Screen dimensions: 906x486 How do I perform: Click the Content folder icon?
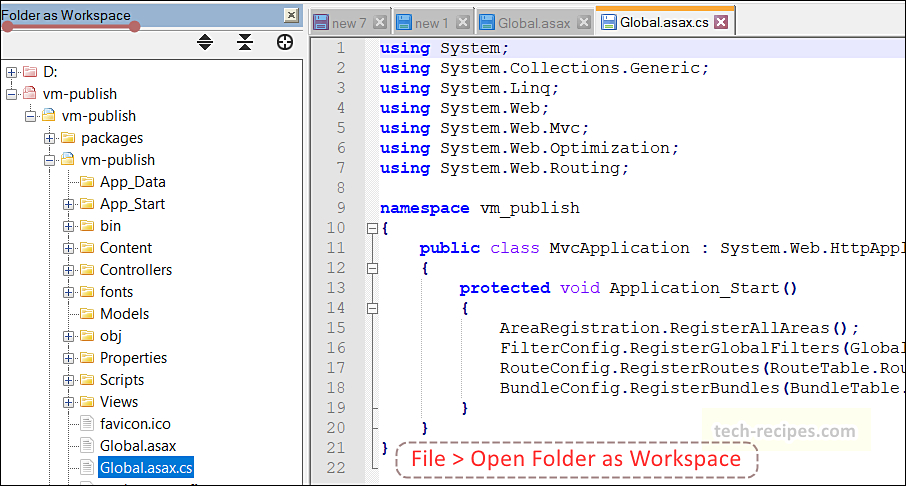(x=87, y=248)
